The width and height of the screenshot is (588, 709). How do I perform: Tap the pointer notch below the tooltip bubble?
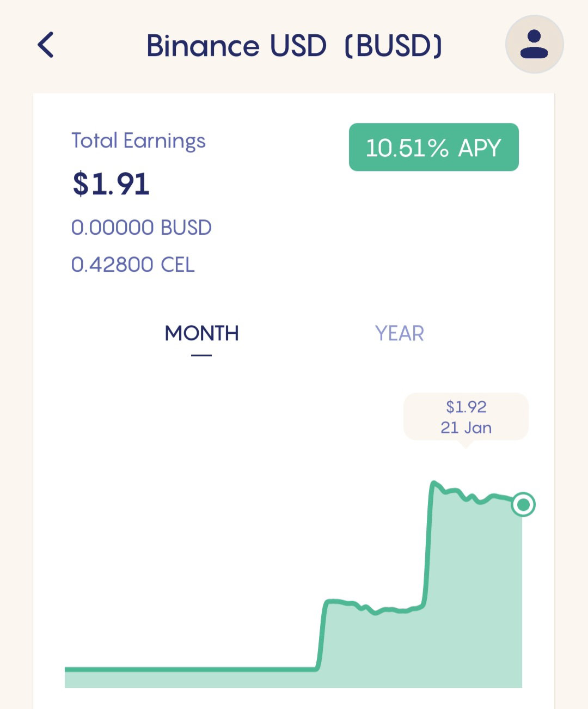pyautogui.click(x=465, y=444)
